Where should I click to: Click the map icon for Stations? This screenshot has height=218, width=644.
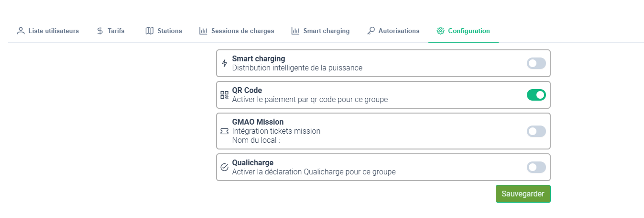click(150, 31)
